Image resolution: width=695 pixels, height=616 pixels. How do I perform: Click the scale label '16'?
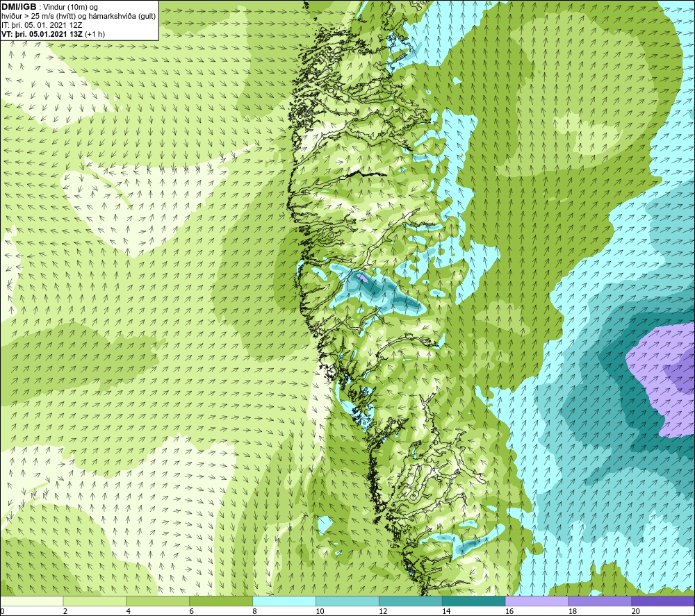pos(509,612)
